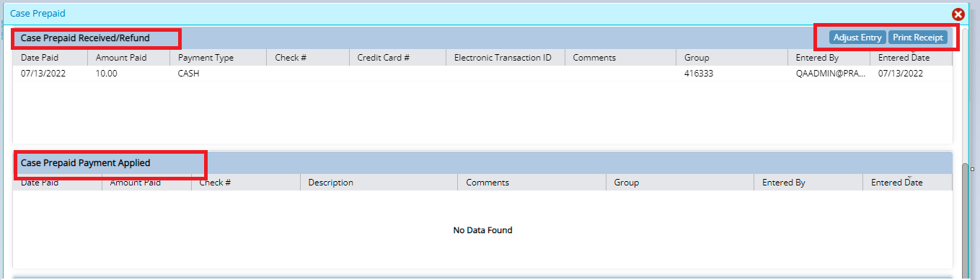Viewport: 980px width, 280px height.
Task: Close the Case Prepaid dialog
Action: pos(958,14)
